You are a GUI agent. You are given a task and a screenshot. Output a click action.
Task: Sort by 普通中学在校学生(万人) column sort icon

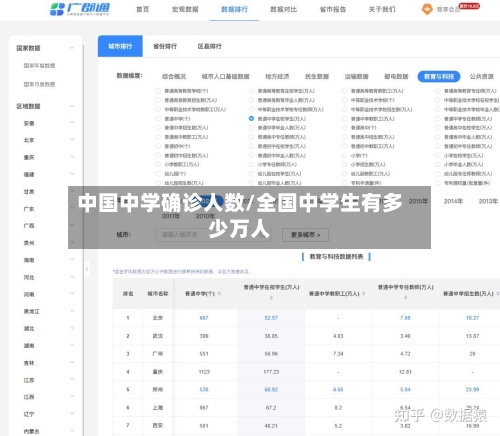point(271,298)
